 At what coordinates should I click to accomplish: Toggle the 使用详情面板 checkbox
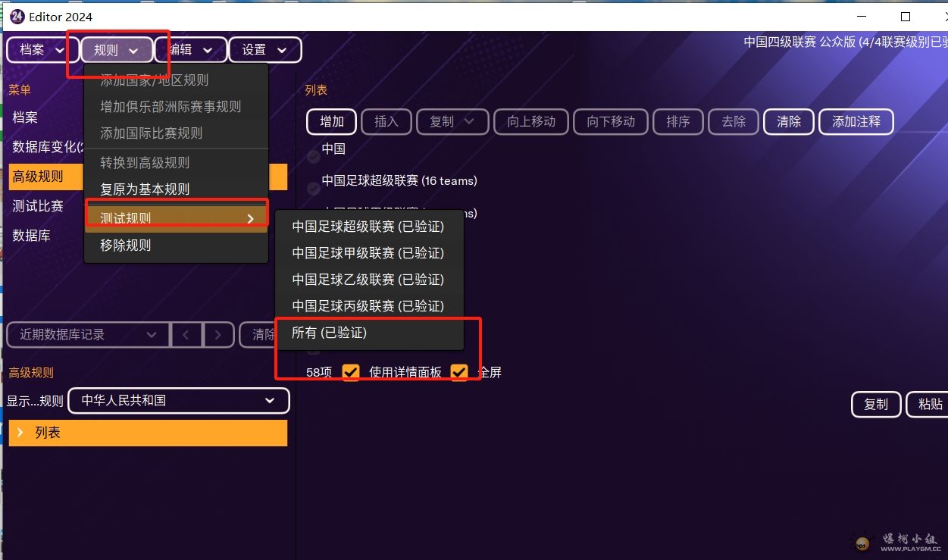351,372
